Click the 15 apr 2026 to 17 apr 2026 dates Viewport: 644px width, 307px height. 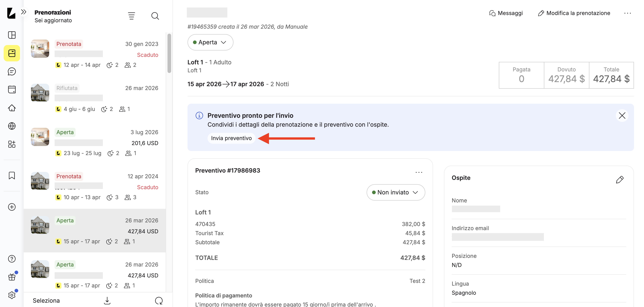click(x=226, y=84)
